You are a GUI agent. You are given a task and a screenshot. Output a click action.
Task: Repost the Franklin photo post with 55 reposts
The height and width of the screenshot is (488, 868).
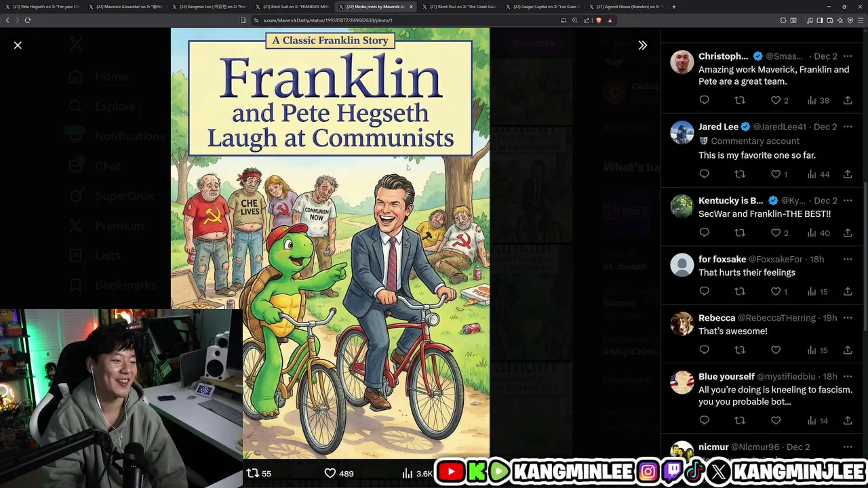click(258, 474)
